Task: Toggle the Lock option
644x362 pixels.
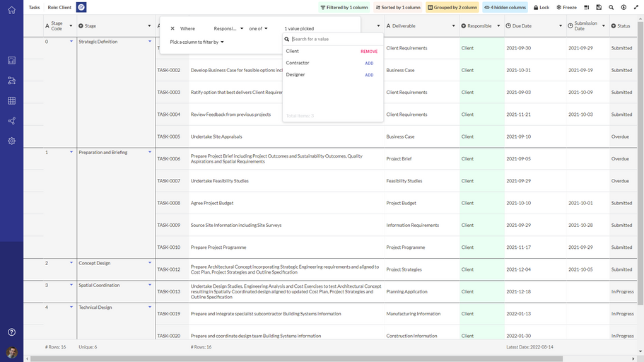Action: [541, 7]
